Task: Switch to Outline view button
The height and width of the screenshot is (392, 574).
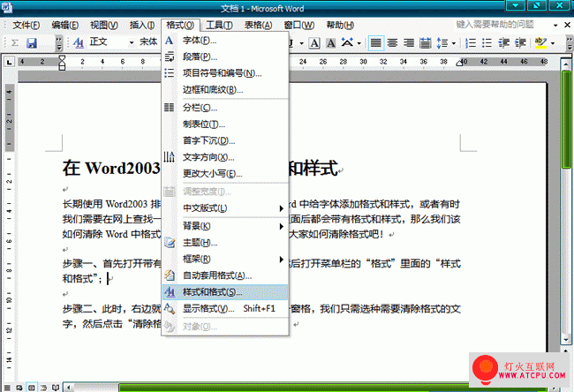Action: point(44,388)
